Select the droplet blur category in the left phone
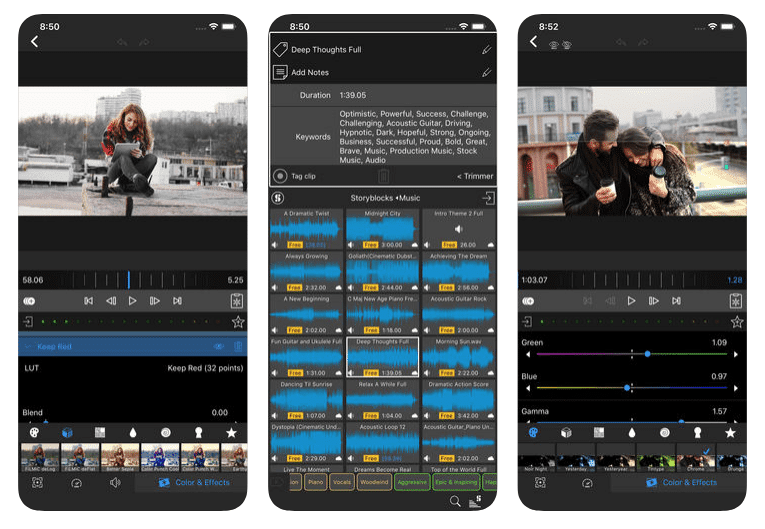 point(133,432)
